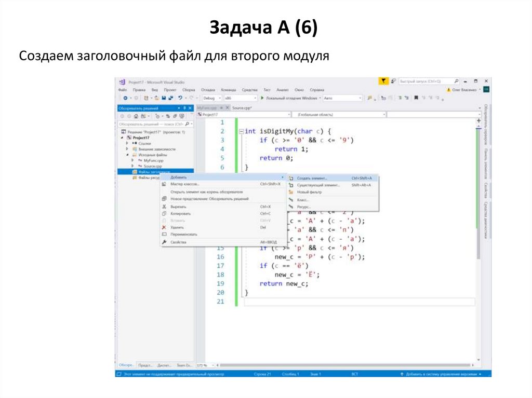This screenshot has height=398, width=532.
Task: Click the Navigate Backward toolbar icon
Action: 125,98
